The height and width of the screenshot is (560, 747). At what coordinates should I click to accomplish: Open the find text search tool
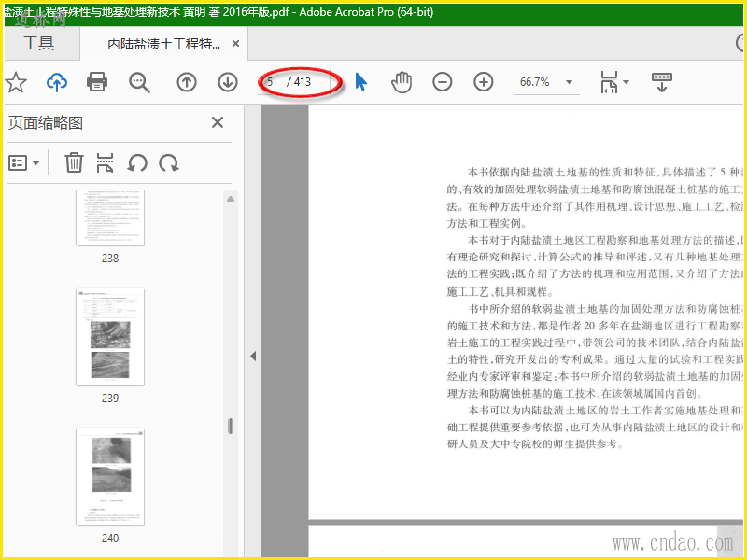pyautogui.click(x=139, y=82)
